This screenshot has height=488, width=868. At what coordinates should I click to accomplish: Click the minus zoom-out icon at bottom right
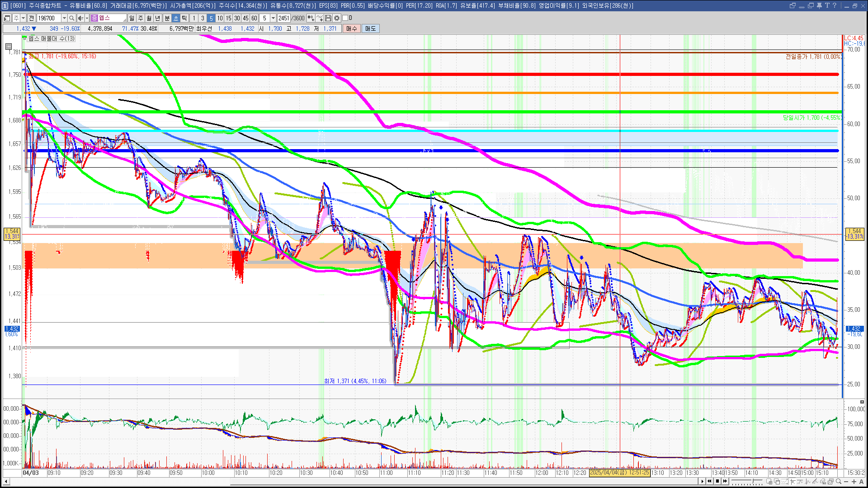(846, 481)
